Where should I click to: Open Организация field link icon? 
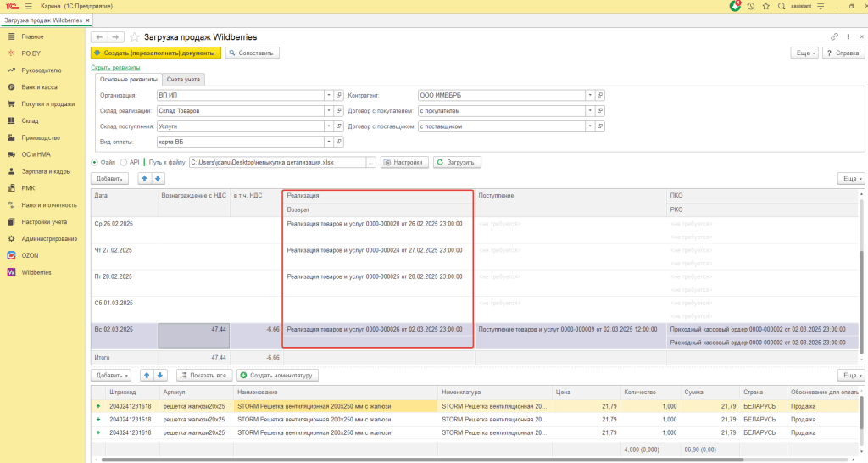(339, 95)
